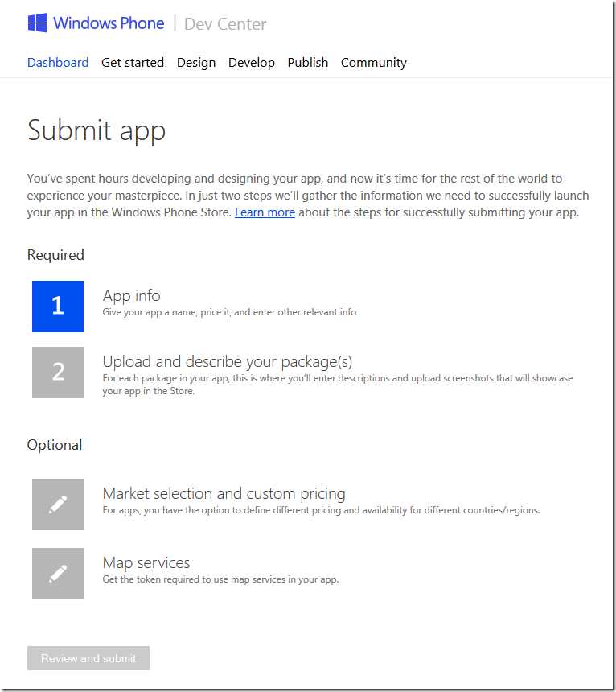
Task: Click the Optional section label
Action: [x=55, y=445]
